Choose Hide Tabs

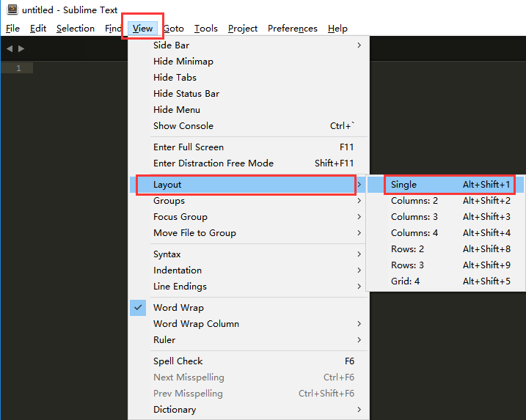(249, 78)
